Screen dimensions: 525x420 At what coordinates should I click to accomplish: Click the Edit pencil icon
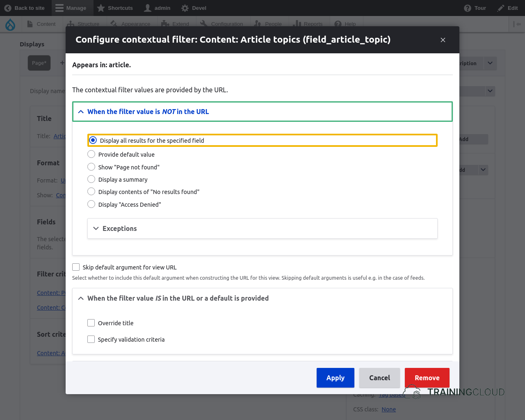pos(501,8)
